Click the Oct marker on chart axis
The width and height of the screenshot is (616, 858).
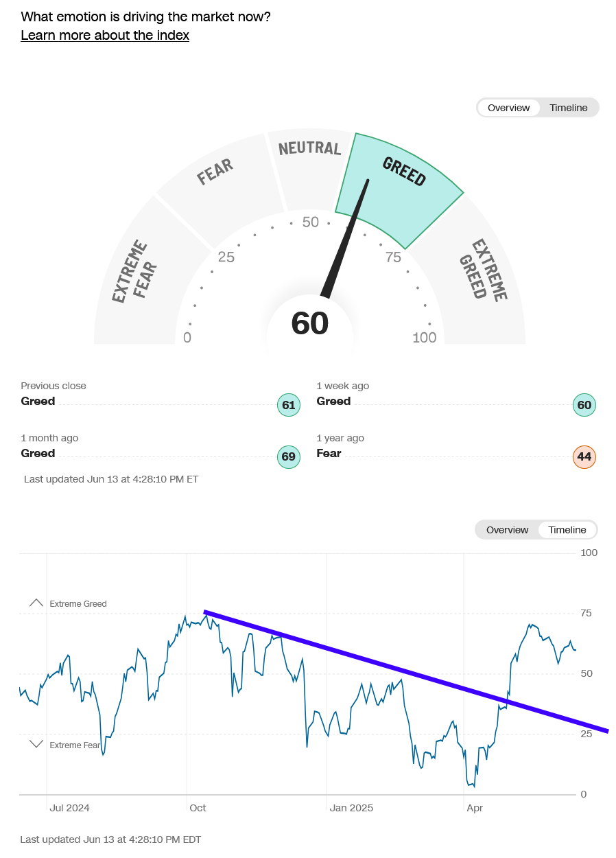[x=198, y=808]
